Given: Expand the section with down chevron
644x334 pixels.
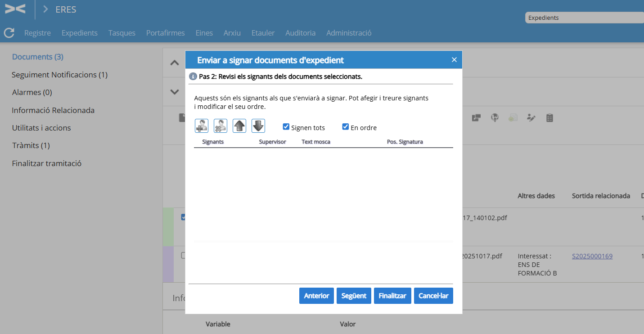Looking at the screenshot, I should click(175, 92).
